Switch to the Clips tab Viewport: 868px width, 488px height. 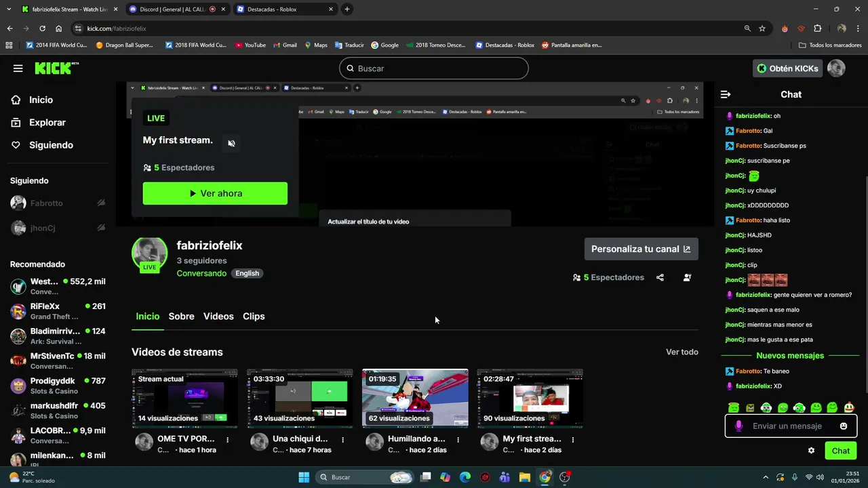coord(254,317)
